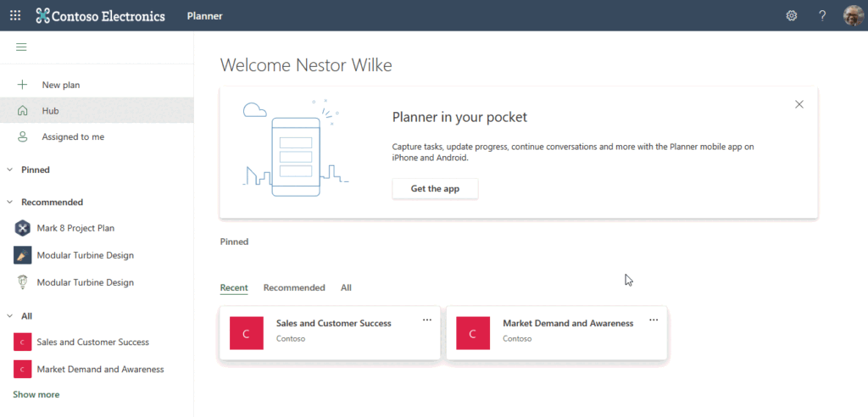
Task: Select Assigned to me in the sidebar
Action: pos(97,136)
